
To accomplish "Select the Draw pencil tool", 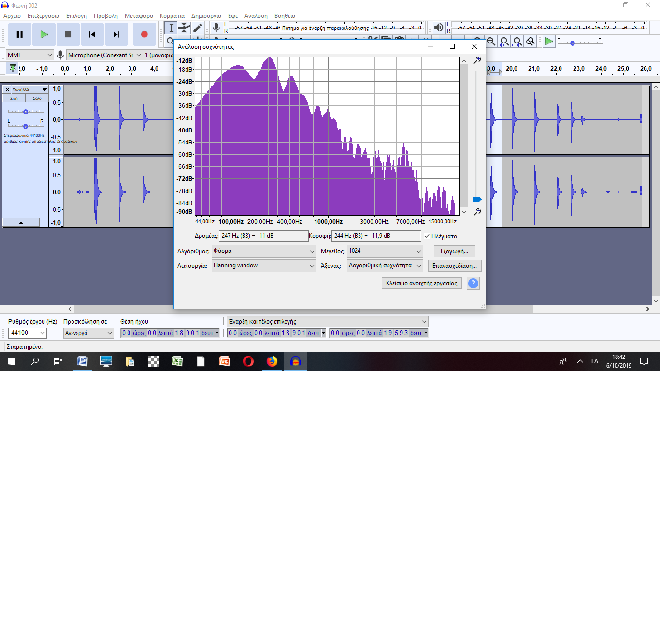I will pyautogui.click(x=198, y=28).
